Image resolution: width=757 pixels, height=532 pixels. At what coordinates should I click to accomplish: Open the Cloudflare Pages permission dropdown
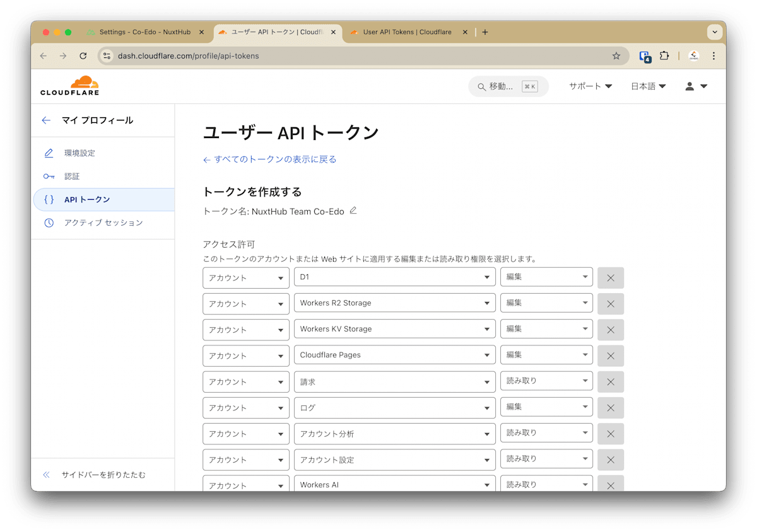395,355
